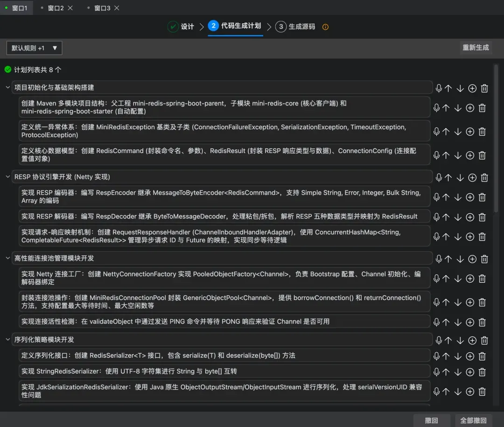This screenshot has width=504, height=427.
Task: Click the 撤回 button
Action: pos(431,420)
